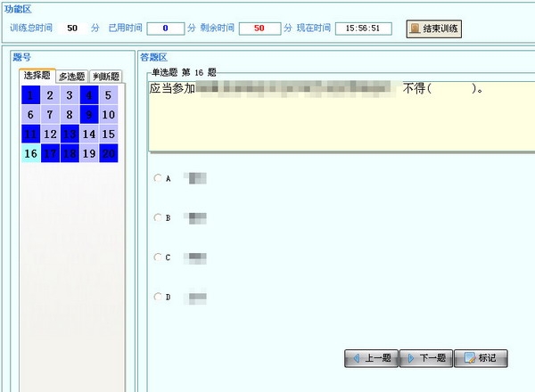Go to question number 13
The height and width of the screenshot is (392, 535).
pyautogui.click(x=70, y=134)
